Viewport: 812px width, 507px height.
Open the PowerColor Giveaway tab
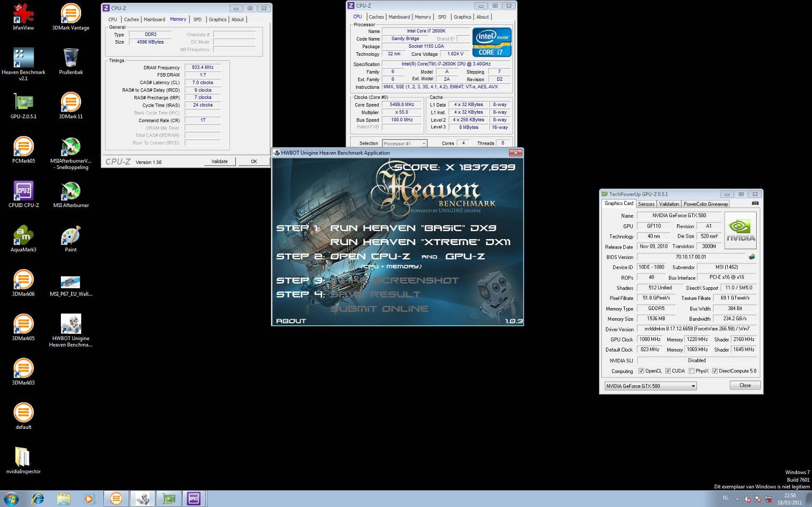point(705,204)
